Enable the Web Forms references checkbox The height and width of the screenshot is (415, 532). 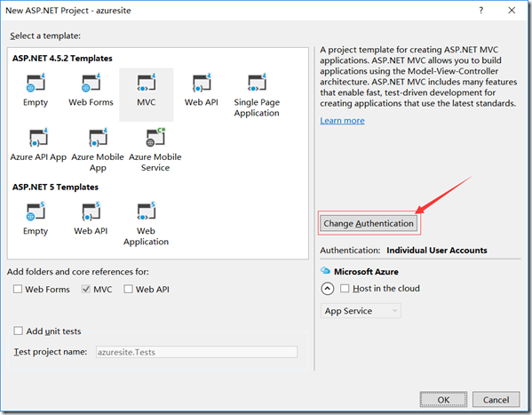click(x=18, y=289)
